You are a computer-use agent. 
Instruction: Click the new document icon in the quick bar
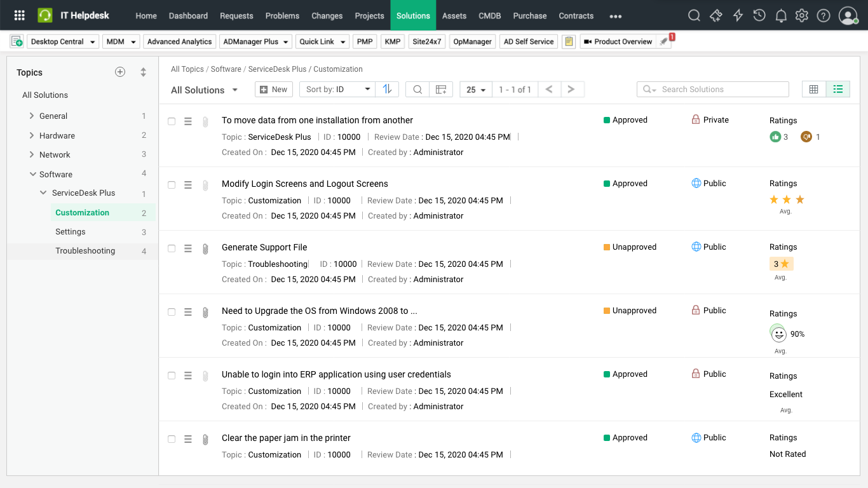tap(17, 41)
